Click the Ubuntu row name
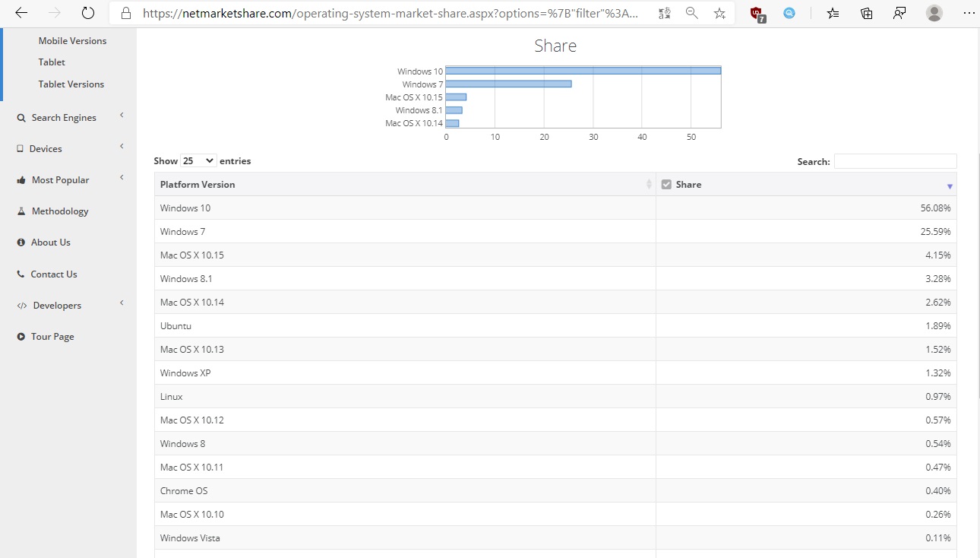 (175, 326)
